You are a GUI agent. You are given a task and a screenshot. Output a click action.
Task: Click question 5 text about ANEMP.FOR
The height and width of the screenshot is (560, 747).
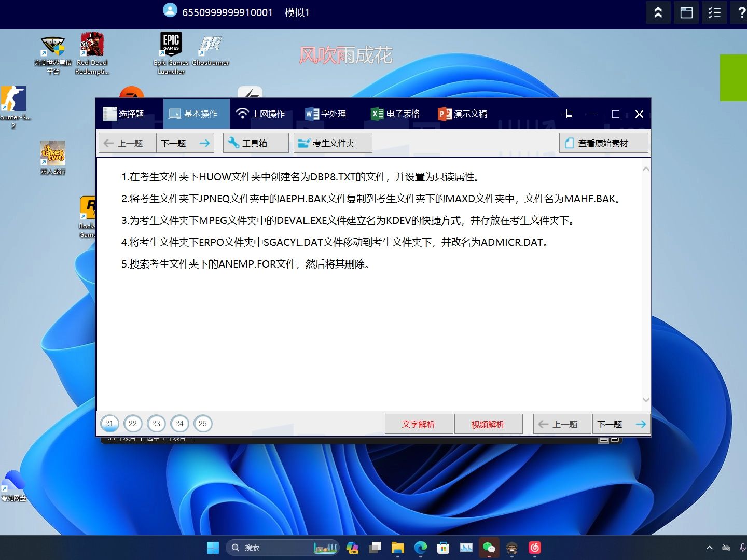point(246,264)
